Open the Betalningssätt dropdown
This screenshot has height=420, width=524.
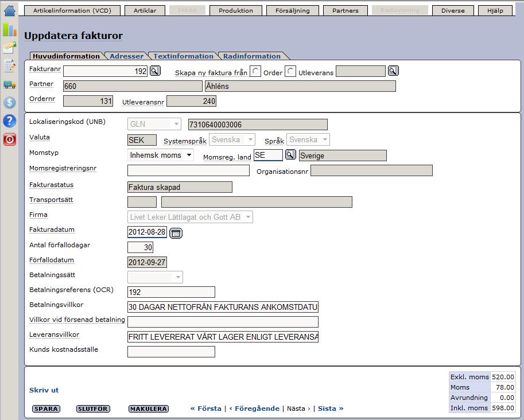click(x=155, y=277)
